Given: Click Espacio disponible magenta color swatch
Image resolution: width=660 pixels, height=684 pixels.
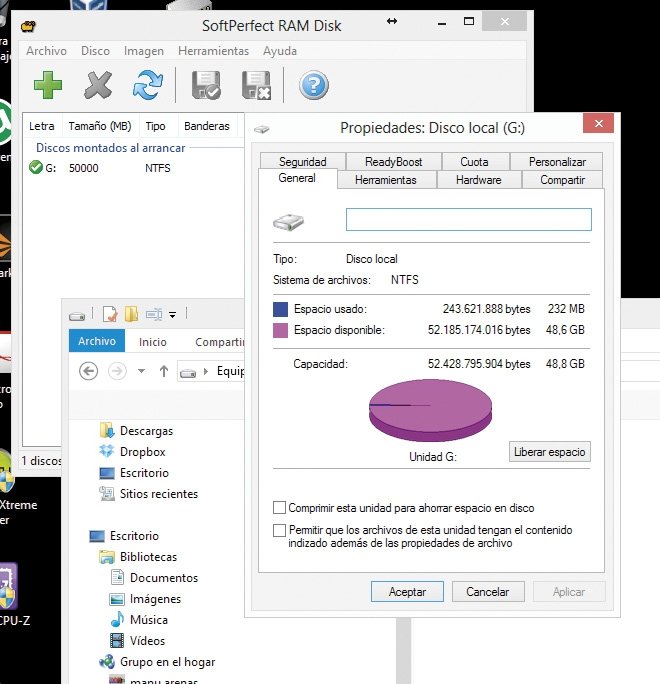Looking at the screenshot, I should click(x=280, y=330).
